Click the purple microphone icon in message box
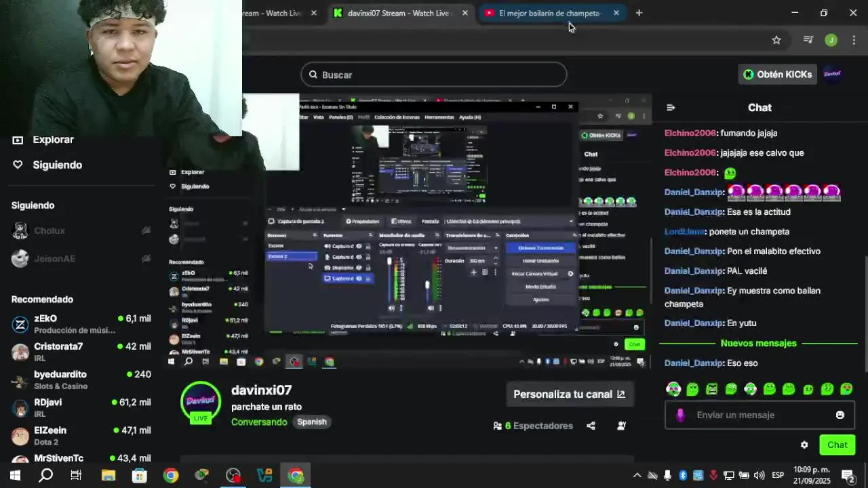Viewport: 868px width, 488px height. pyautogui.click(x=680, y=415)
